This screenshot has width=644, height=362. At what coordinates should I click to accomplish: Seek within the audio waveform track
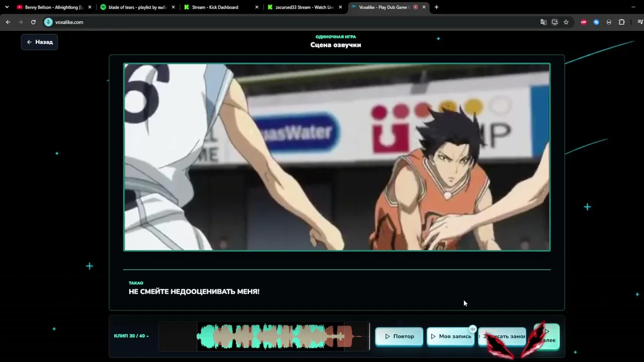[264, 336]
